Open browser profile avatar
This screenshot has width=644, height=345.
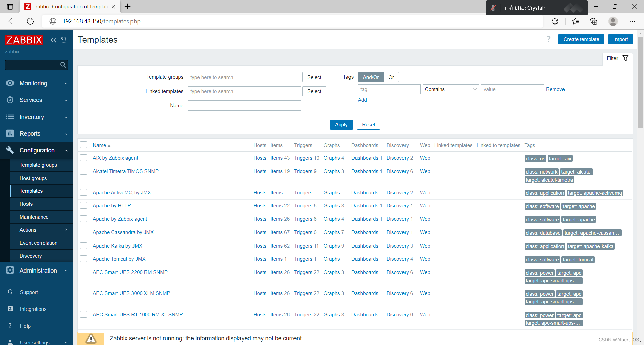point(613,21)
